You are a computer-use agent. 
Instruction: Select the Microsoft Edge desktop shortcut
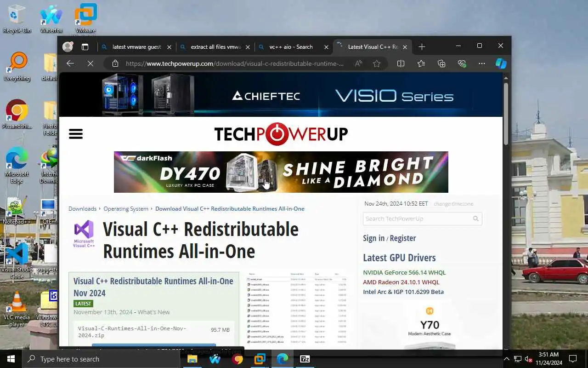coord(17,166)
